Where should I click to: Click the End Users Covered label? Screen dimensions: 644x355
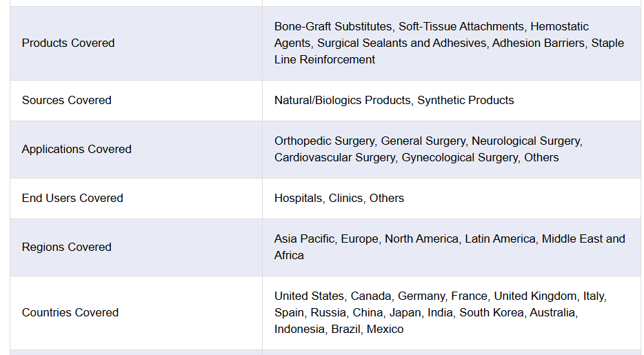[72, 198]
